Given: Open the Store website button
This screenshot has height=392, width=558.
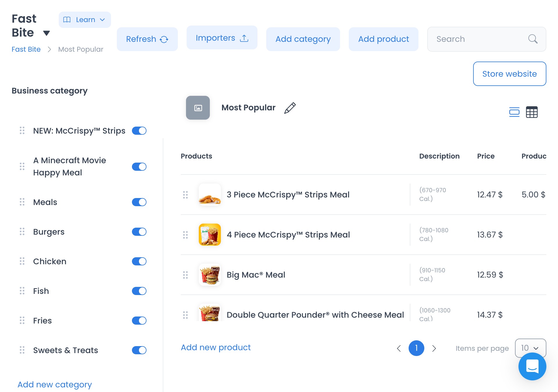Looking at the screenshot, I should tap(509, 74).
